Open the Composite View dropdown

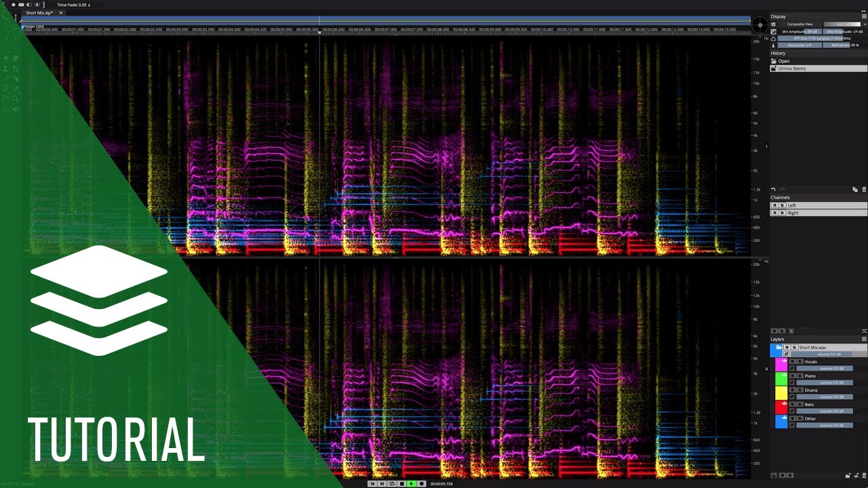pos(800,24)
